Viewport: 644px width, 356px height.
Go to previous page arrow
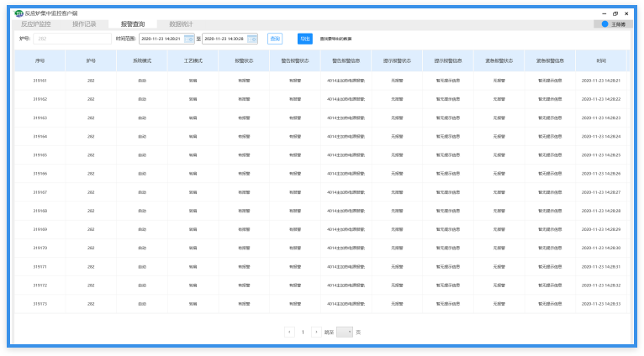pos(290,332)
